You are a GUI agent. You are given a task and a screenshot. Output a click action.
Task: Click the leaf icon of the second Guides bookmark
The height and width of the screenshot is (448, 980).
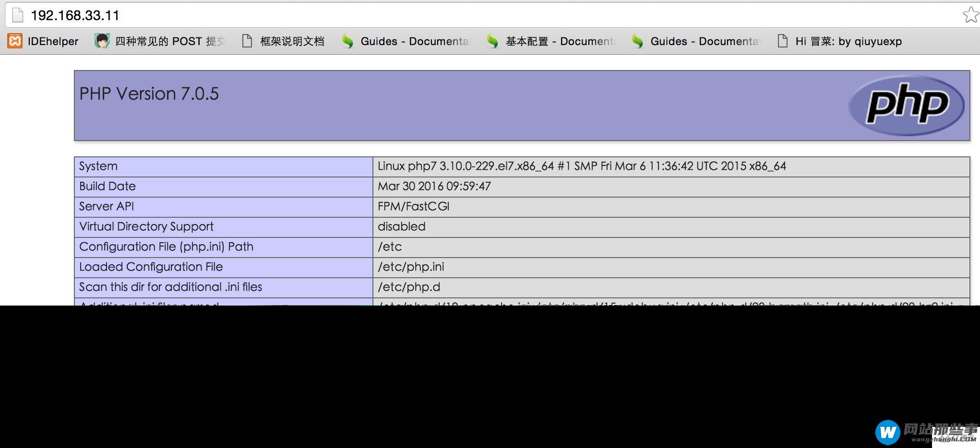coord(637,41)
